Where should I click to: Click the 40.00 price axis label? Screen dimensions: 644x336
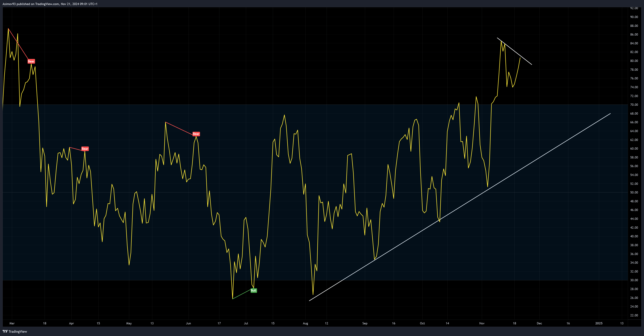(634, 236)
